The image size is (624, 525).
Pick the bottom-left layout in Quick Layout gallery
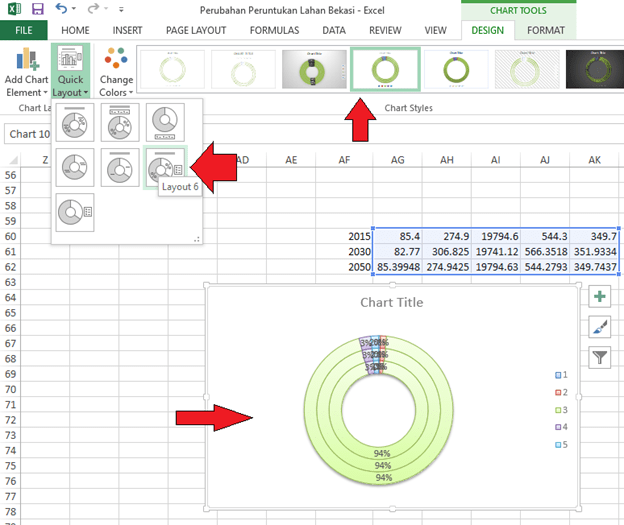pos(74,212)
